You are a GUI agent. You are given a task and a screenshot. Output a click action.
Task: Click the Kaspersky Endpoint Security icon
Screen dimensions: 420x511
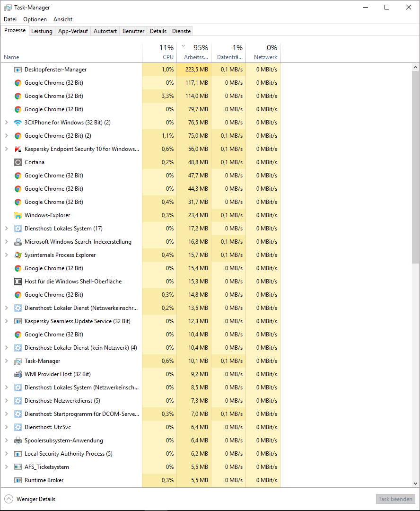[x=18, y=149]
